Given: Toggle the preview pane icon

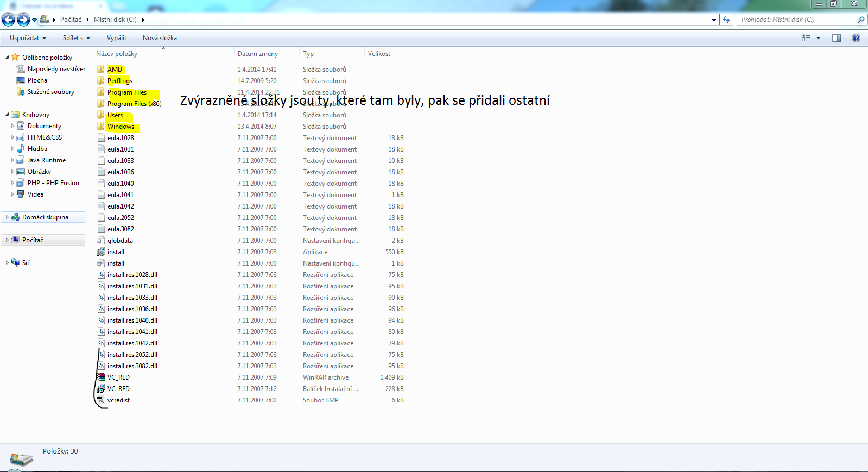Looking at the screenshot, I should point(837,38).
